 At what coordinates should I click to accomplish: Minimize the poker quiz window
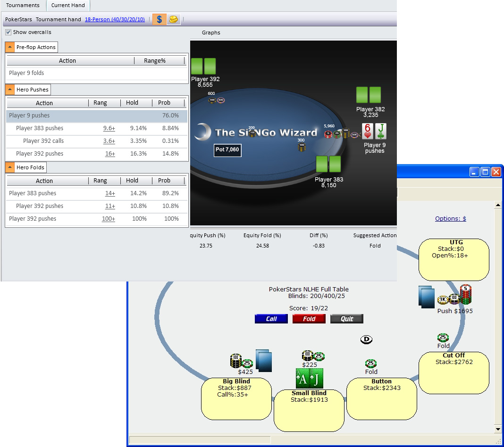pyautogui.click(x=474, y=172)
